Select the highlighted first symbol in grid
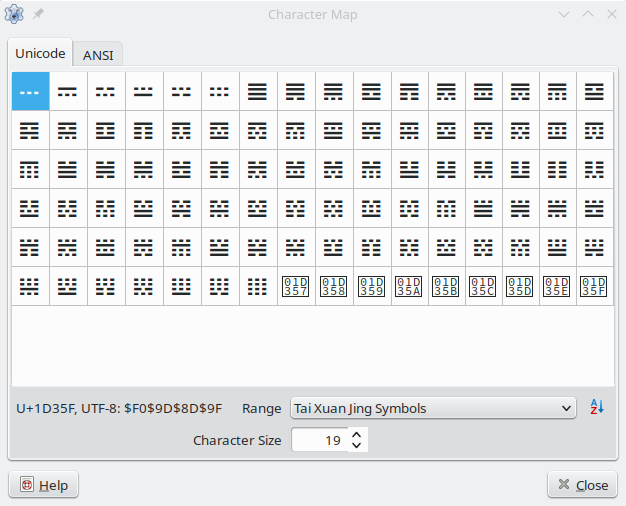626x506 pixels. click(31, 91)
